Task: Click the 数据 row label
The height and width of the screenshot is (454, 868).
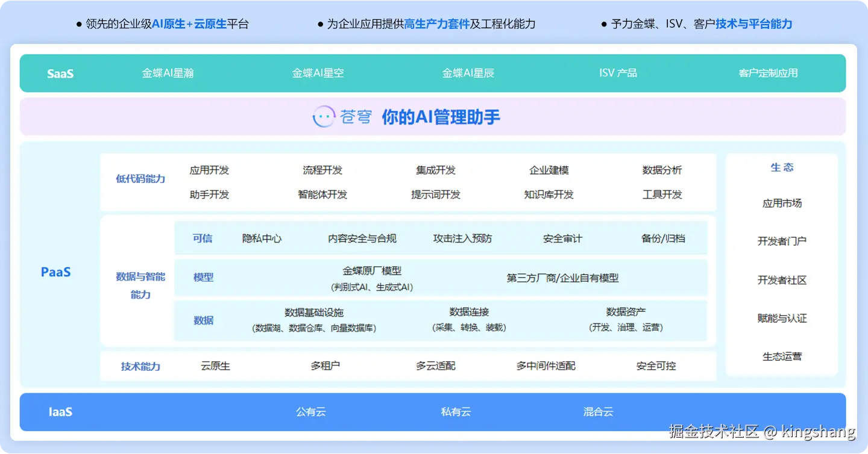Action: [204, 320]
